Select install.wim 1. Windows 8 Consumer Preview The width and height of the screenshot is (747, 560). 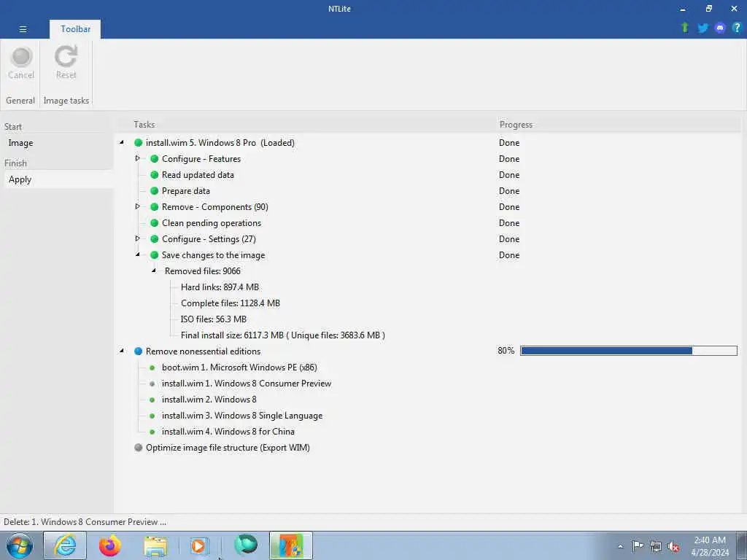click(247, 384)
